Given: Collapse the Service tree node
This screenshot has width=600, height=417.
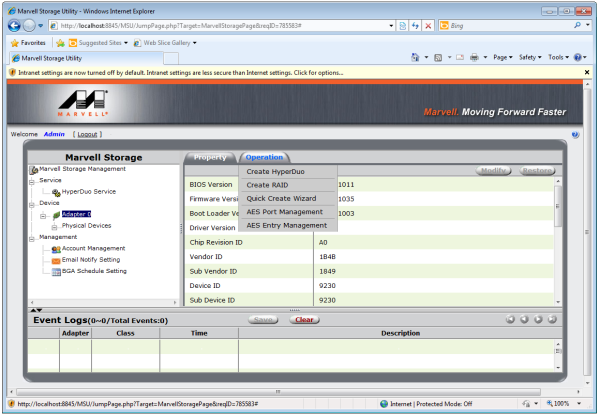Looking at the screenshot, I should (32, 181).
